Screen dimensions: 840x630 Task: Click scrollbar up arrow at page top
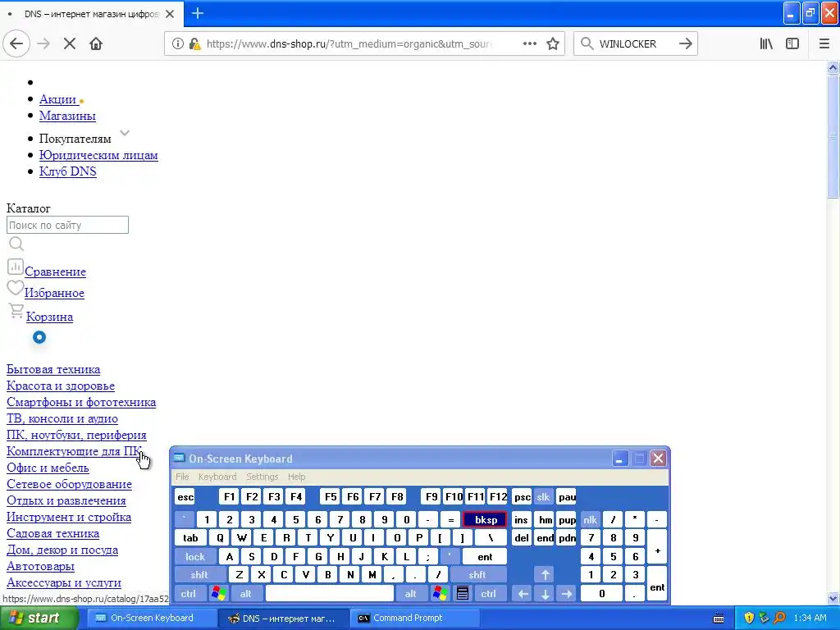pyautogui.click(x=833, y=67)
